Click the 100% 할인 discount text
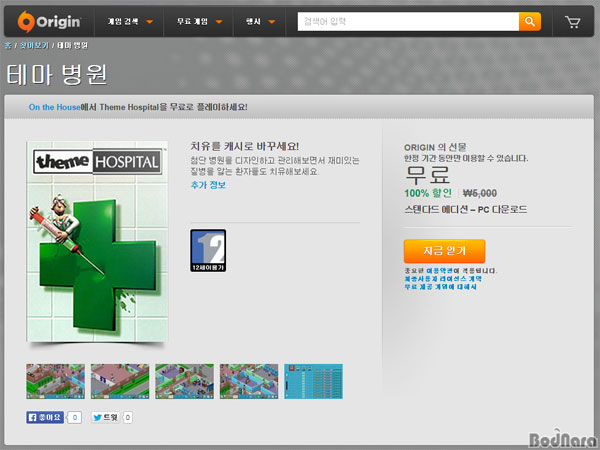Image resolution: width=600 pixels, height=450 pixels. tap(428, 193)
